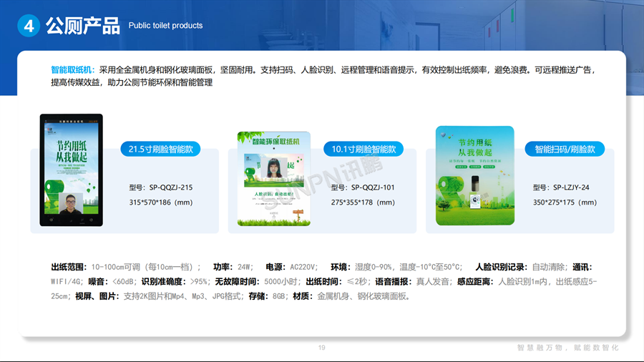The height and width of the screenshot is (362, 644).
Task: Click the 人脸识别记录 spec label
Action: (502, 267)
